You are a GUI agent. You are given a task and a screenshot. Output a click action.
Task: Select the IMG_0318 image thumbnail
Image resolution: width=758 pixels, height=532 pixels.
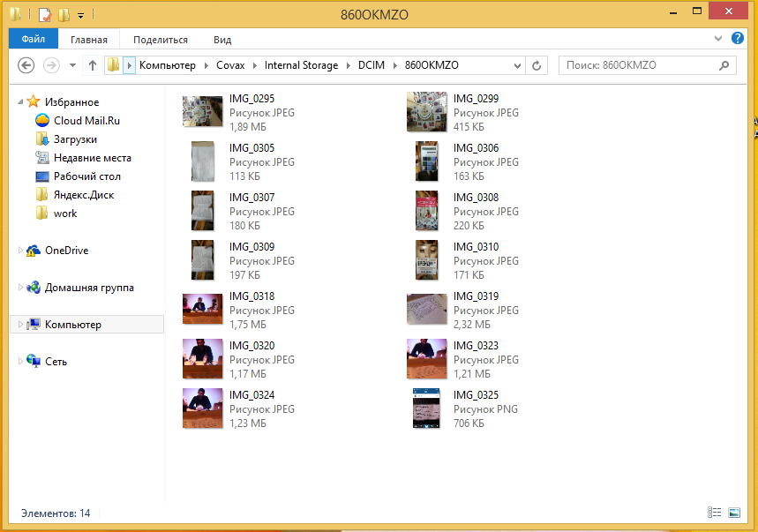(x=203, y=310)
